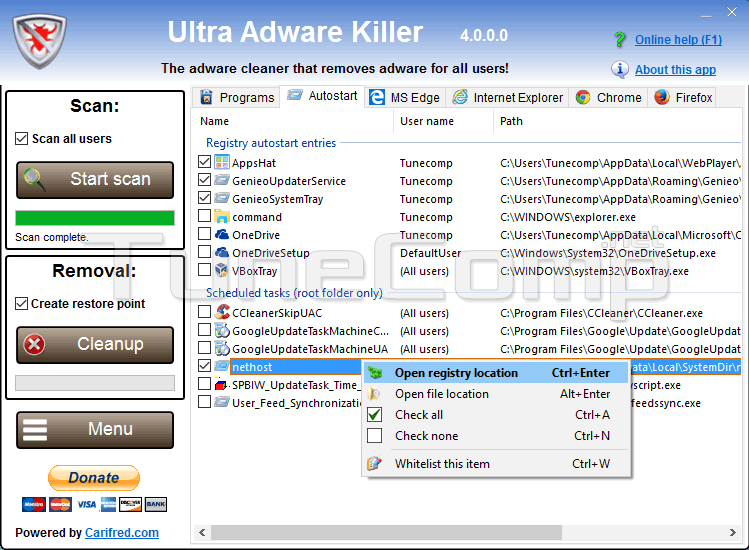Sort by the User name column header
The width and height of the screenshot is (749, 550).
point(443,121)
